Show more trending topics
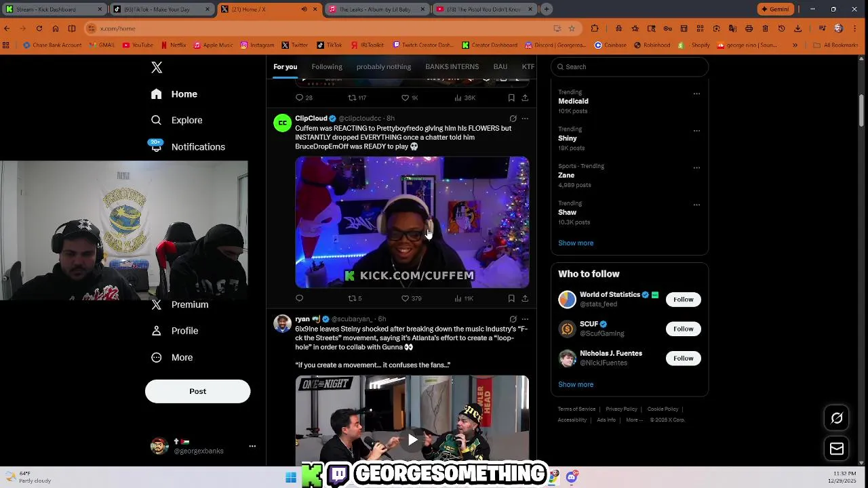This screenshot has width=868, height=488. 576,243
